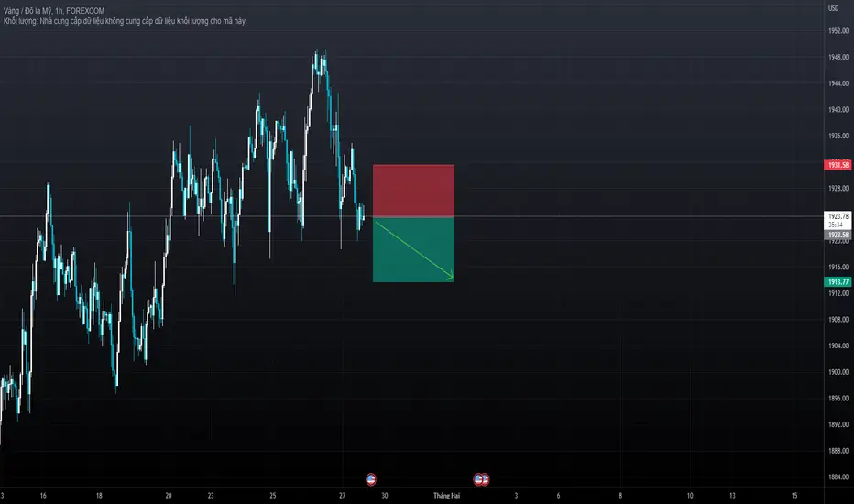Select the green profit zone of short position
Image resolution: width=854 pixels, height=504 pixels.
(413, 249)
